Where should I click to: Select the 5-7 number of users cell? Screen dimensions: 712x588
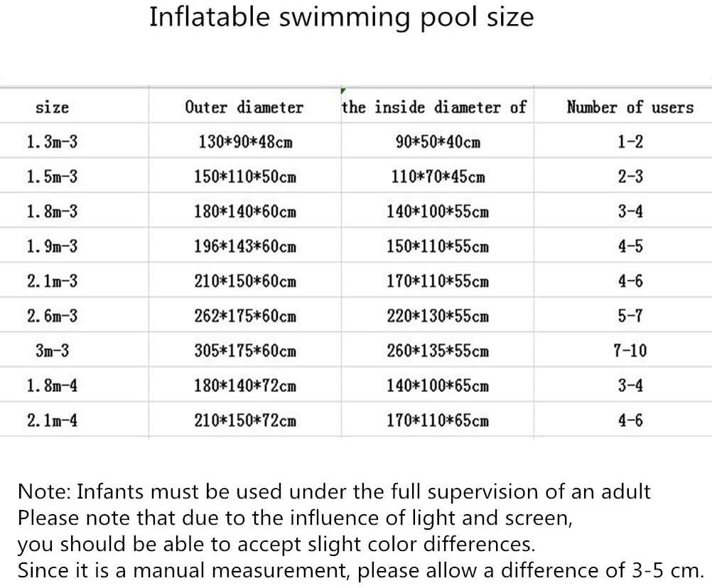point(630,316)
